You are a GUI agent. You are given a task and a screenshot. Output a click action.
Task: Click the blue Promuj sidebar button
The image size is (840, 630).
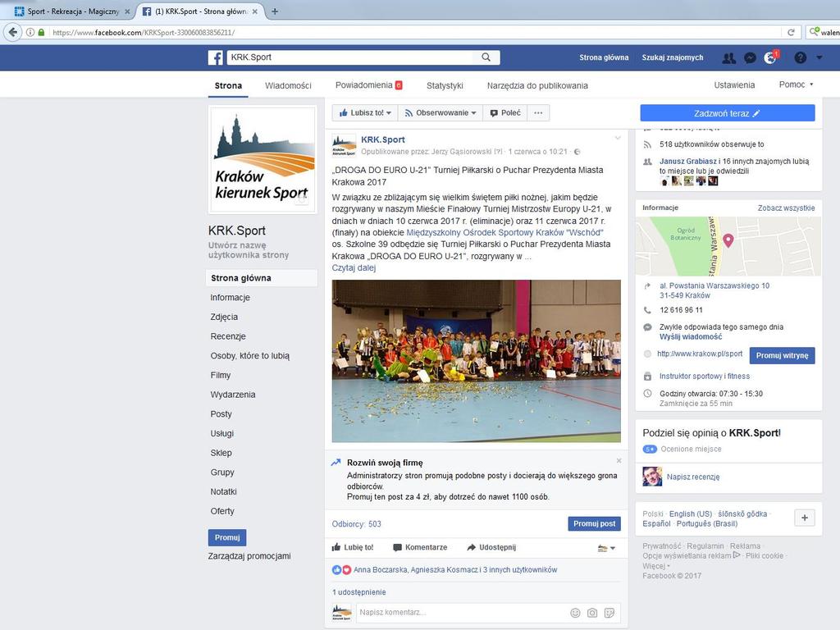pyautogui.click(x=227, y=537)
